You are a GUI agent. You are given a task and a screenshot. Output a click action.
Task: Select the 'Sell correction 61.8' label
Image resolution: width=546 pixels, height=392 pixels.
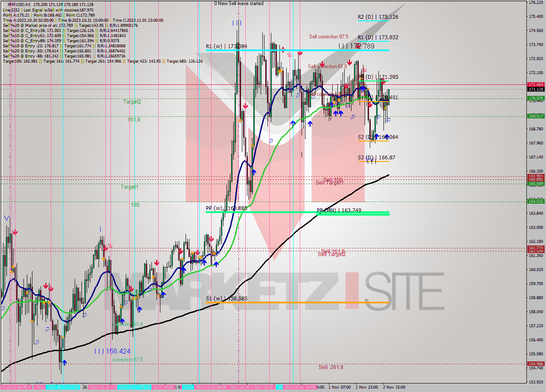coord(327,66)
